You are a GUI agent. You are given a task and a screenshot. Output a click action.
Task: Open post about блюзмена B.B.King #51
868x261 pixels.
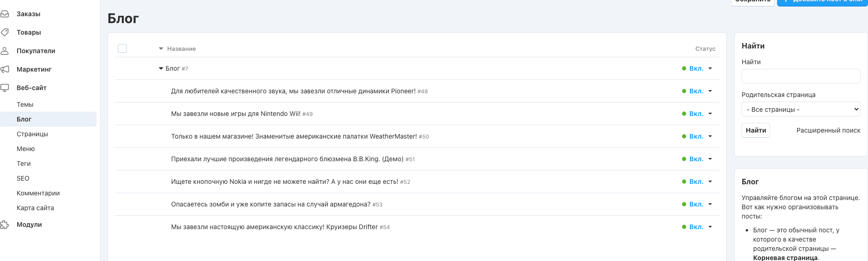pos(287,159)
